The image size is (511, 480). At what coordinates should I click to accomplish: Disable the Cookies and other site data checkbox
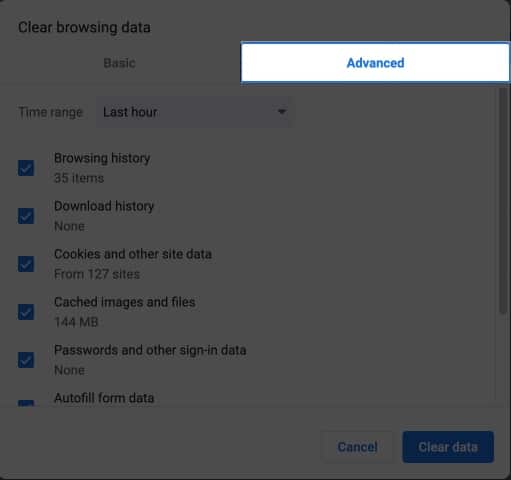[26, 264]
